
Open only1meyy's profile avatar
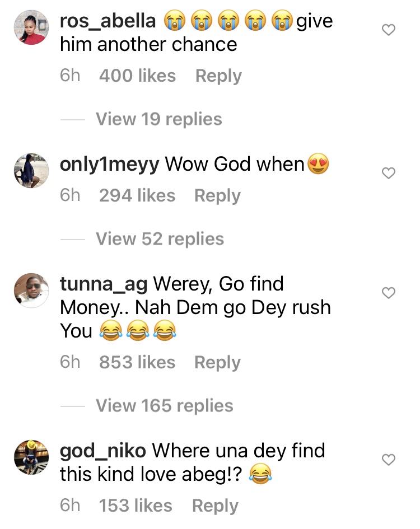(x=31, y=170)
